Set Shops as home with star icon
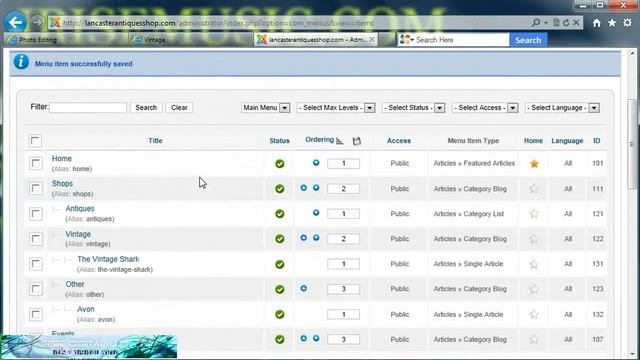The width and height of the screenshot is (640, 360). (x=534, y=189)
